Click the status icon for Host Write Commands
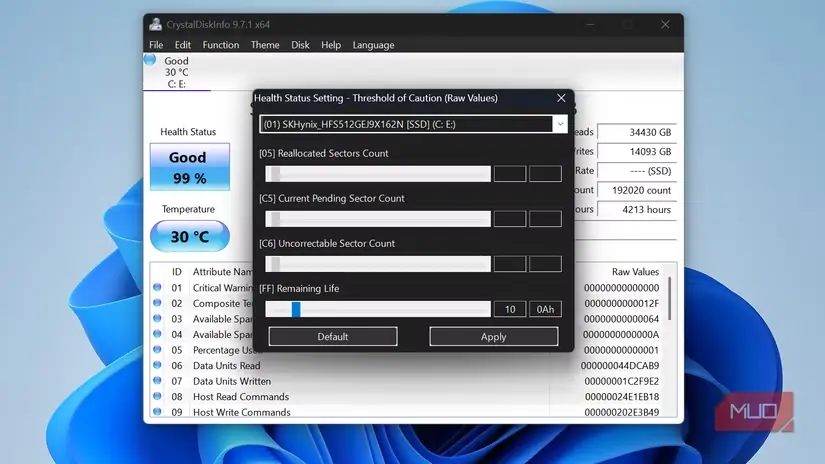 [x=157, y=411]
